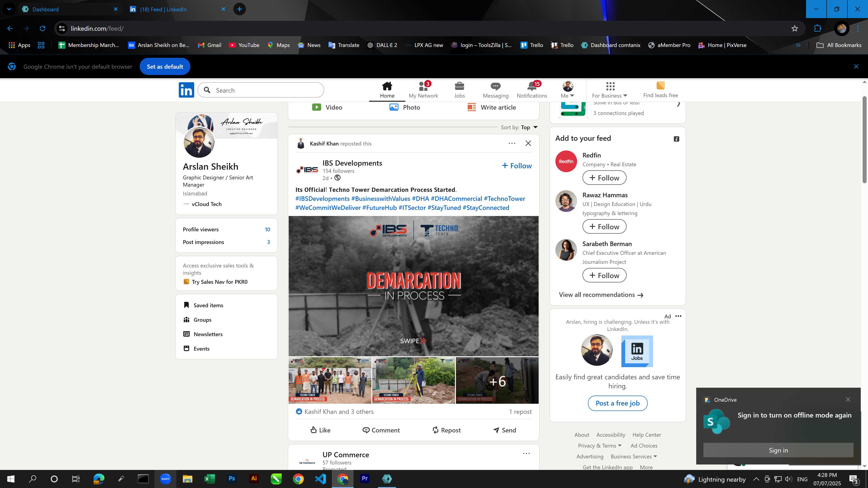Follow Rawaz Hammas
This screenshot has width=868, height=488.
click(604, 227)
